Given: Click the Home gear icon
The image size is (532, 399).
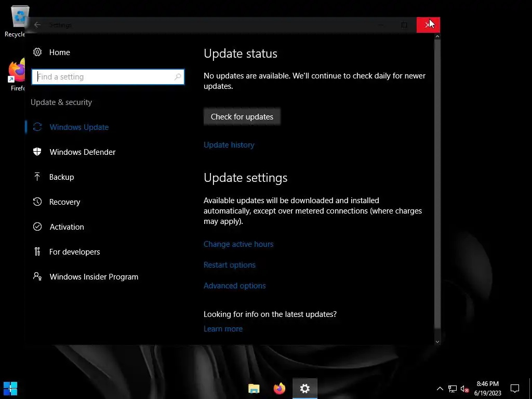Looking at the screenshot, I should point(37,52).
